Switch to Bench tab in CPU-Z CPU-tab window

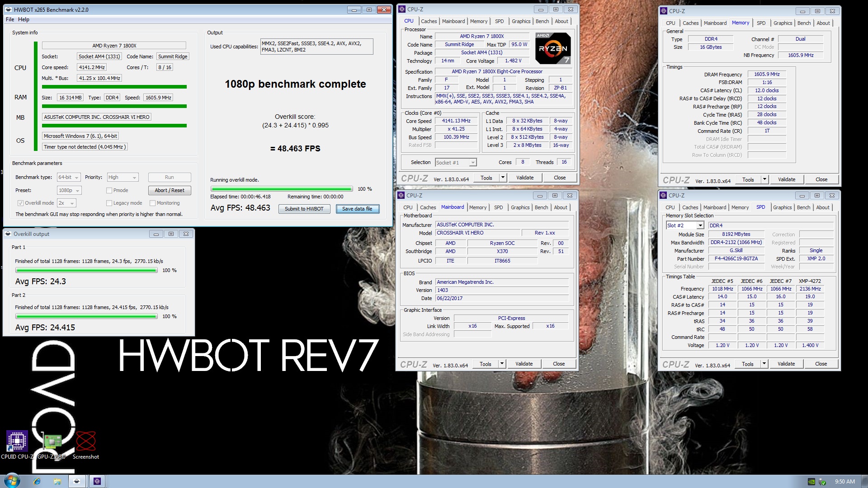pyautogui.click(x=542, y=21)
